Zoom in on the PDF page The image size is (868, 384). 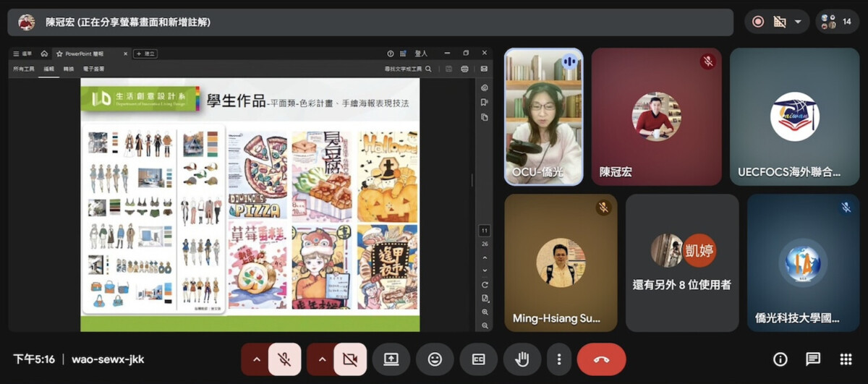pos(485,312)
